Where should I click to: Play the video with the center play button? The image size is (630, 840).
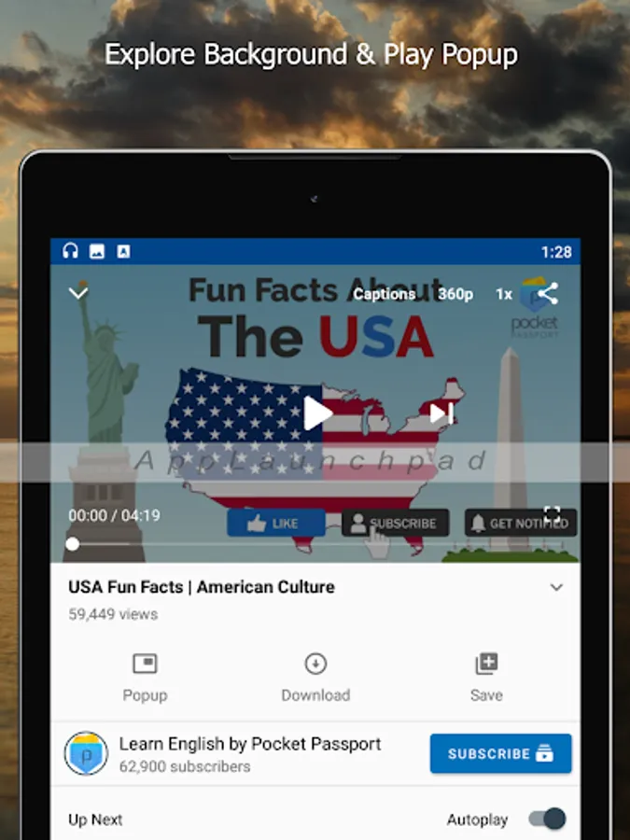click(317, 413)
